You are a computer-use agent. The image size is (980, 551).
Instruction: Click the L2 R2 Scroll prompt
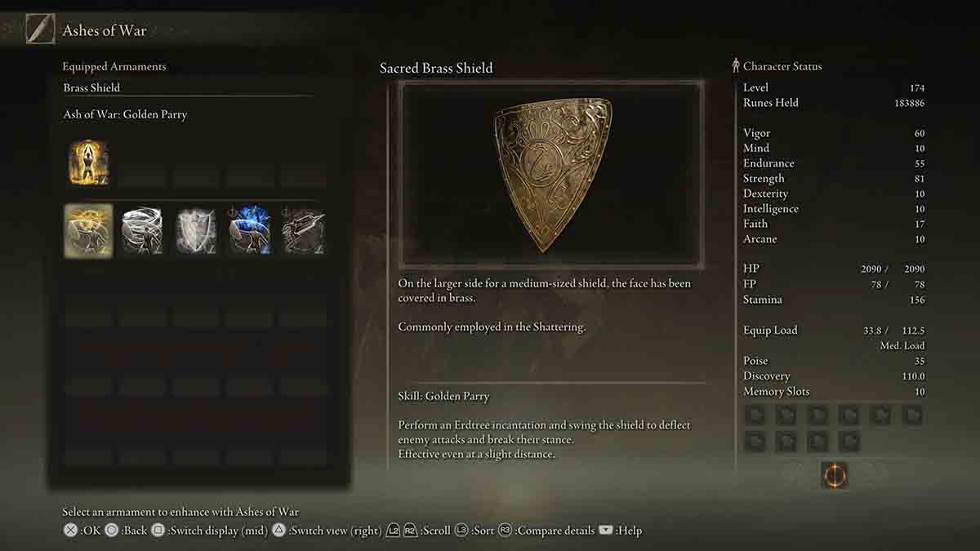tap(418, 531)
